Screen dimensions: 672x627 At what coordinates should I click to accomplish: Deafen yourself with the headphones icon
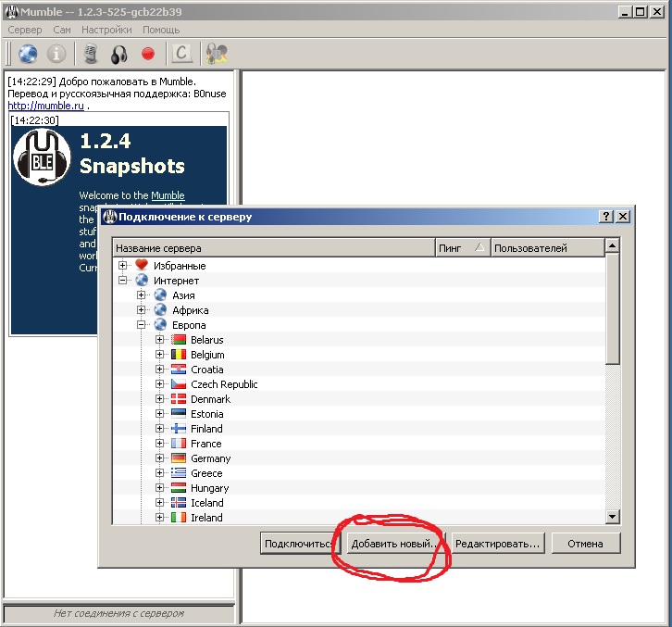tap(118, 55)
